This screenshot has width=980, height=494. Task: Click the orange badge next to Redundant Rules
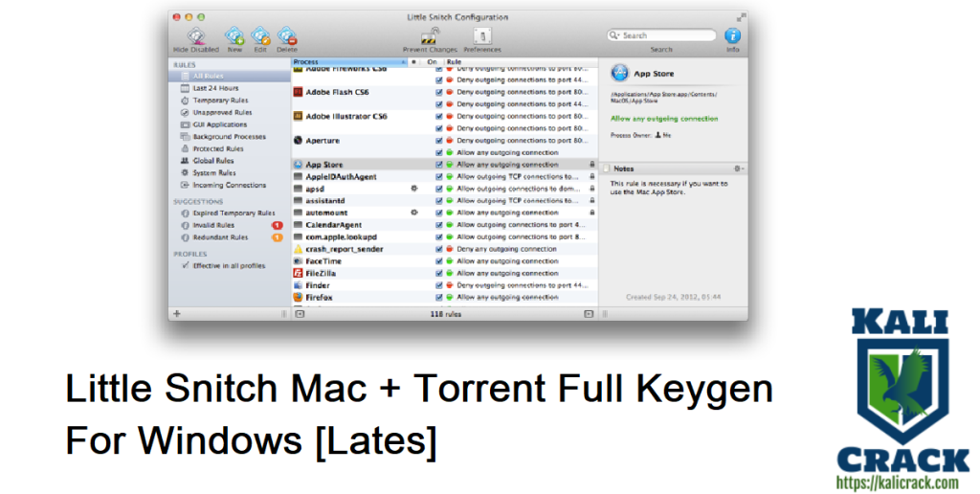tap(277, 237)
